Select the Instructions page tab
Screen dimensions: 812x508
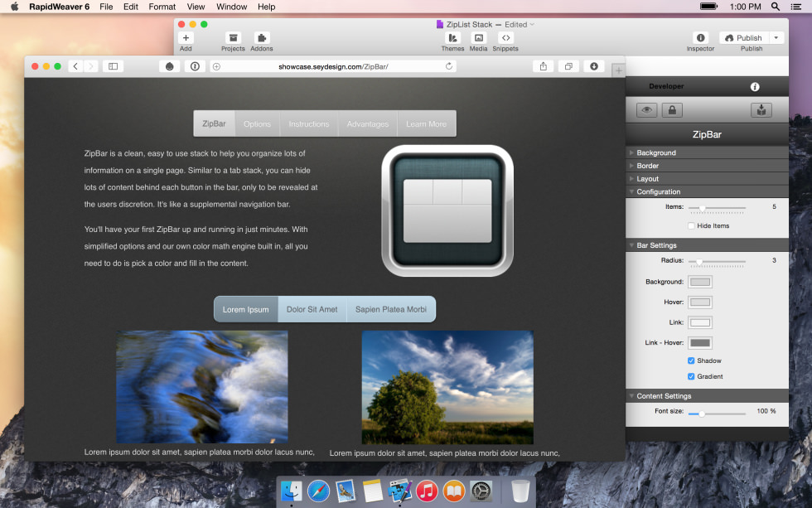pyautogui.click(x=308, y=123)
